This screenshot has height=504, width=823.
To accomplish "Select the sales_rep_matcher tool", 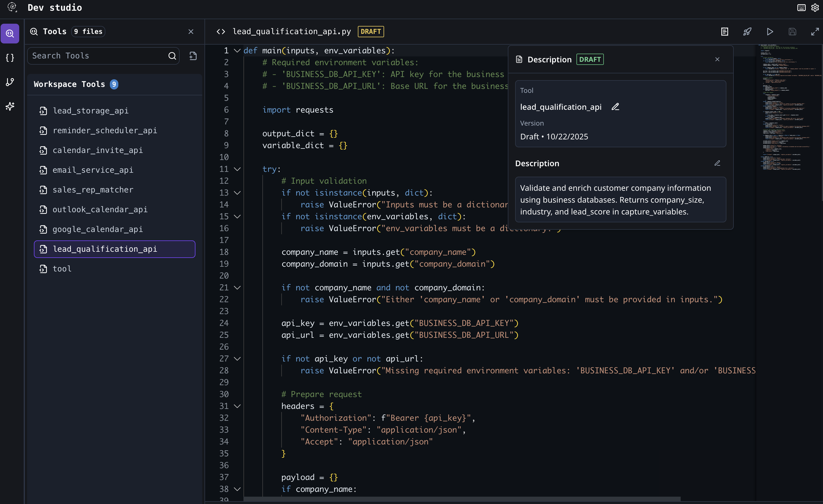I will pos(93,190).
